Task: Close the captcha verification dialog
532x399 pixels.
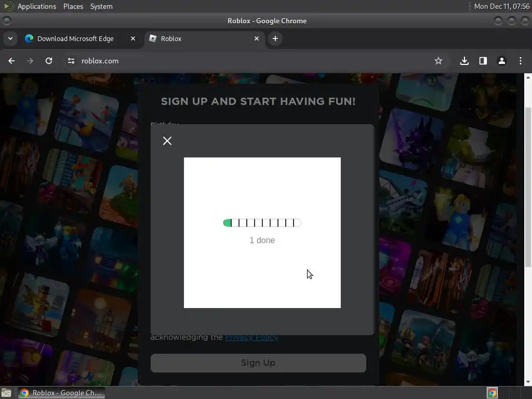Action: pos(167,141)
